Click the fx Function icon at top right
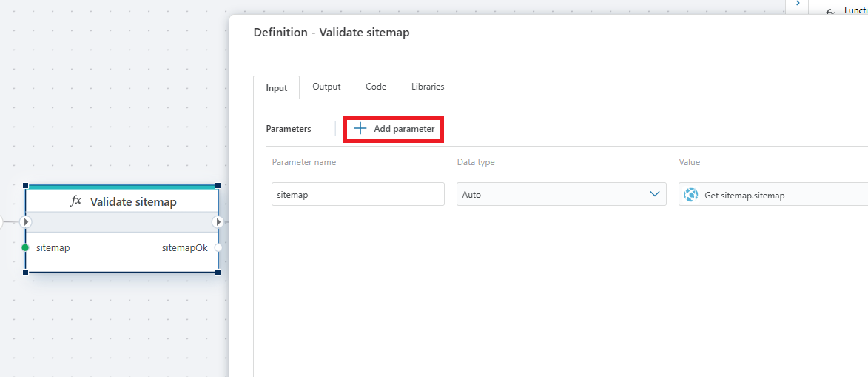Image resolution: width=868 pixels, height=377 pixels. [x=830, y=12]
